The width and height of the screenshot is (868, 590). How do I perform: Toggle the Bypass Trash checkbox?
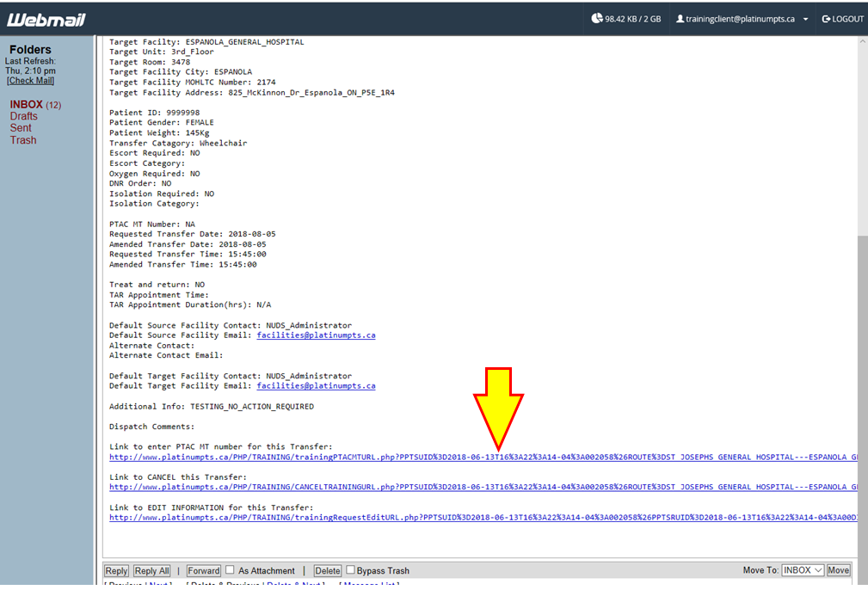click(x=351, y=570)
